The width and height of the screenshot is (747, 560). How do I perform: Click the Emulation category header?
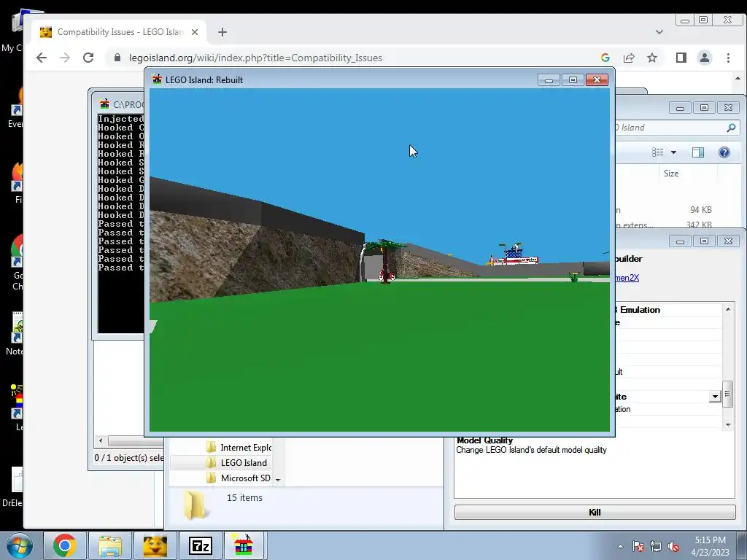coord(637,309)
